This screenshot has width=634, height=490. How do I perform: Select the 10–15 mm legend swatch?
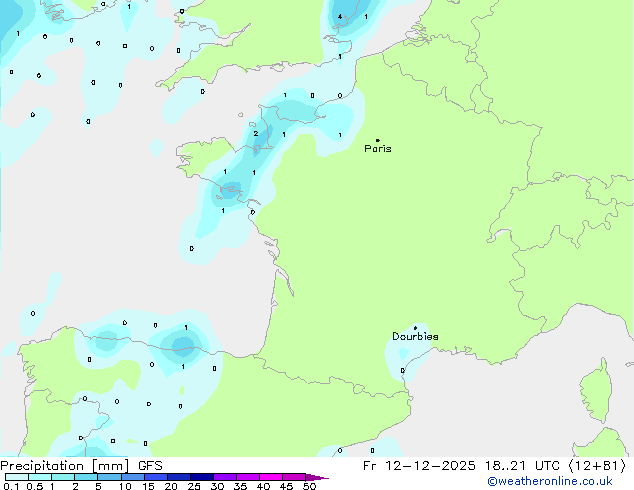tap(132, 477)
